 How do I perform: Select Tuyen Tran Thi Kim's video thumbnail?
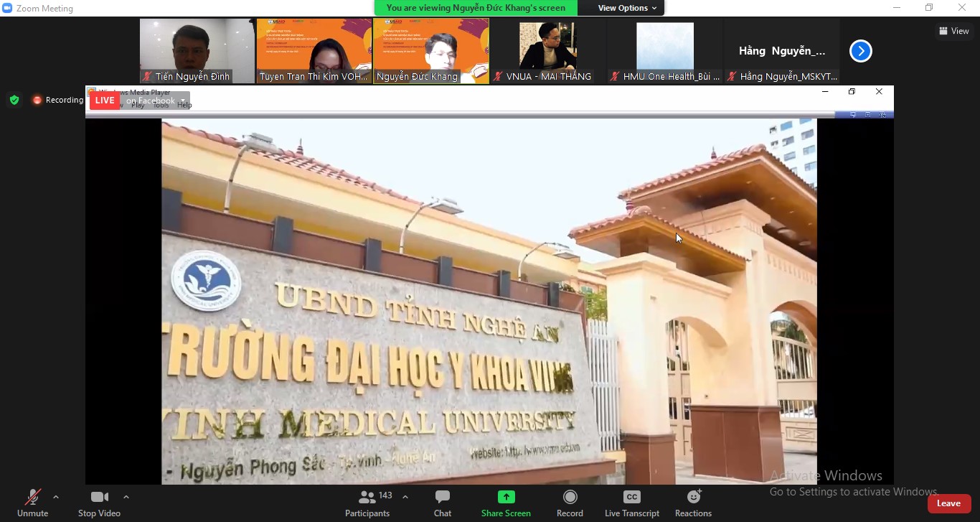pyautogui.click(x=314, y=51)
